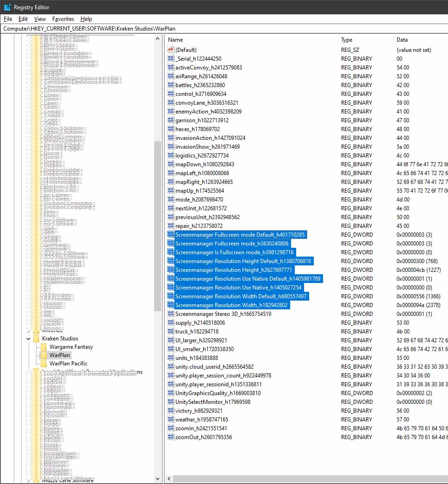Screen dimensions: 448x484
Task: Click the binary icon next to _Serial_h122444250
Action: click(x=170, y=58)
